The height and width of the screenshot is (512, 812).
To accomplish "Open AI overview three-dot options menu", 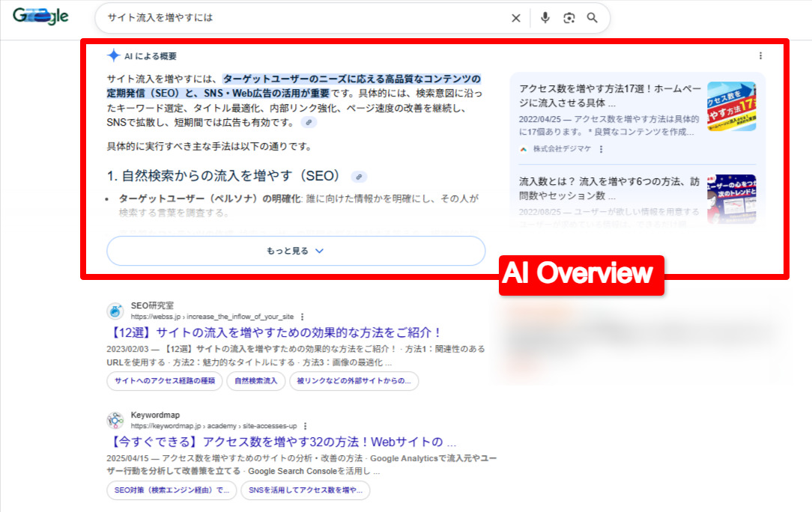I will click(760, 56).
